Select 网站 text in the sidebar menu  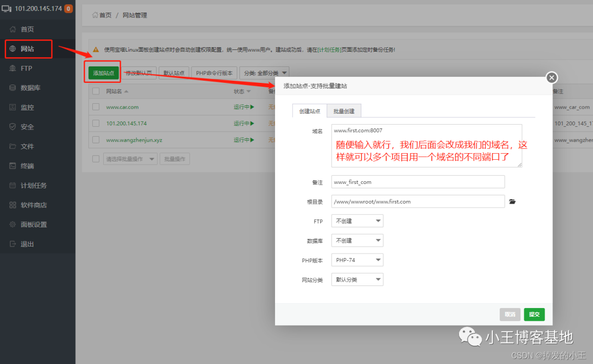27,49
